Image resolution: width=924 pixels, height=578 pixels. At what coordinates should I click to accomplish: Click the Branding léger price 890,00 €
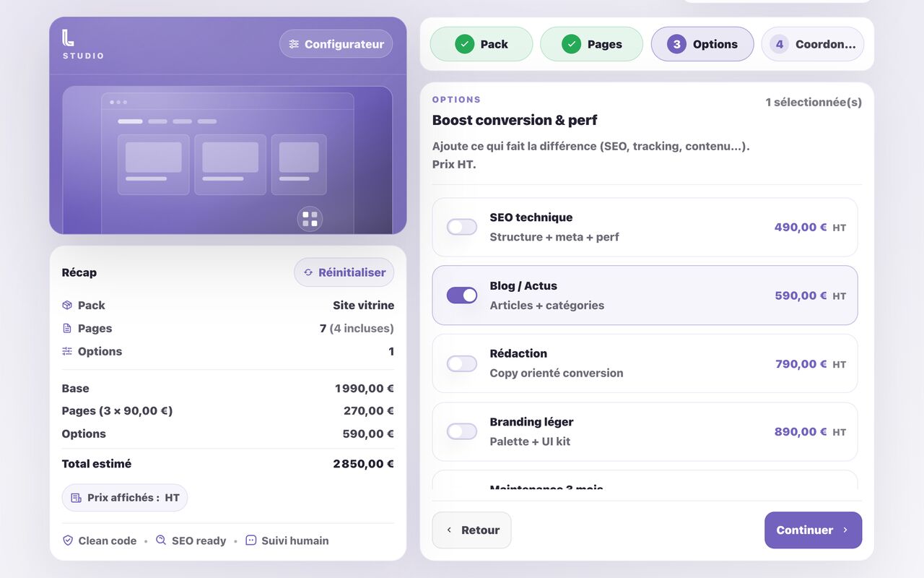pos(801,432)
